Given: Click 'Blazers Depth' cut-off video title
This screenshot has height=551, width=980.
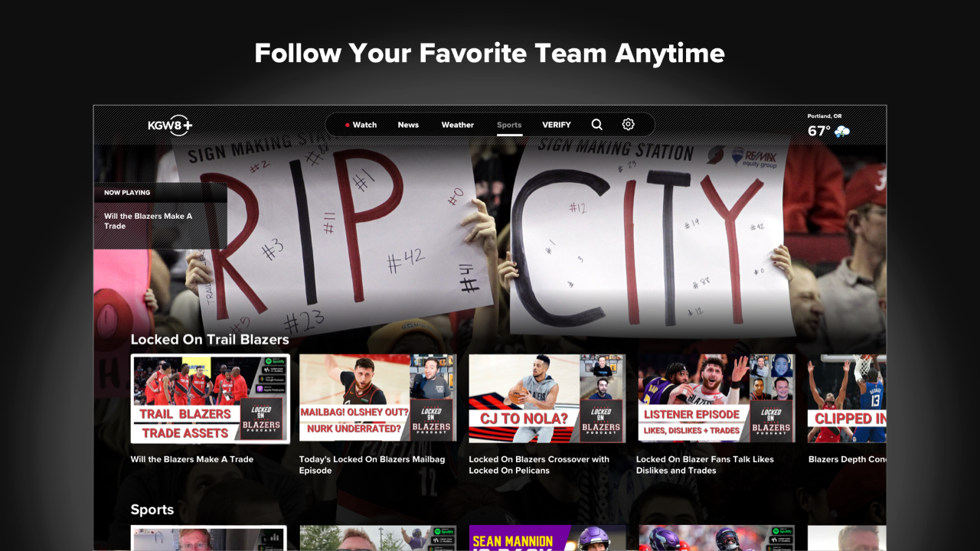Looking at the screenshot, I should tap(848, 459).
